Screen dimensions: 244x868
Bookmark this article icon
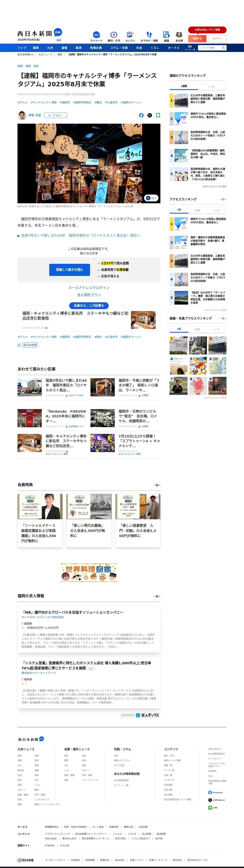click(158, 115)
